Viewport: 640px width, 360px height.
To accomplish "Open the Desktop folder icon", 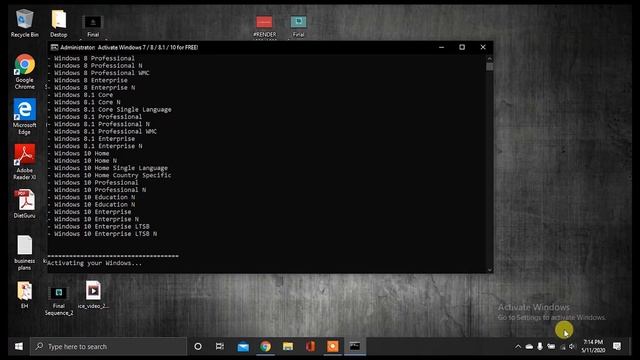I will (59, 23).
